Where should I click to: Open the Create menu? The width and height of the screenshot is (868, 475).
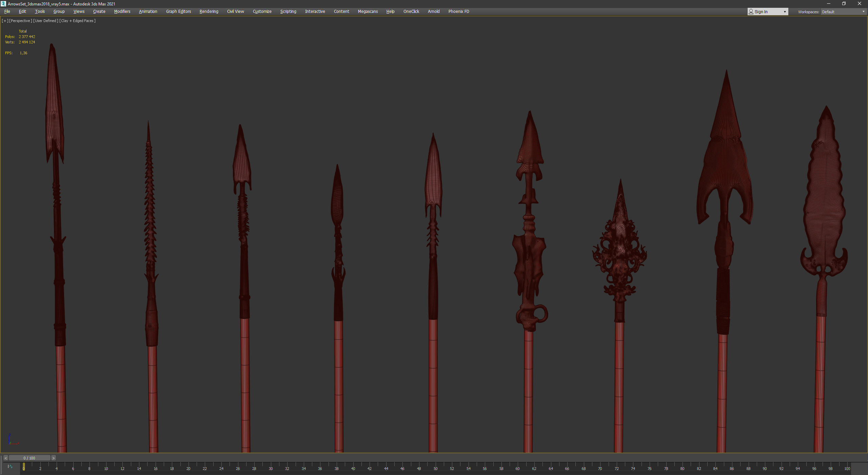99,12
